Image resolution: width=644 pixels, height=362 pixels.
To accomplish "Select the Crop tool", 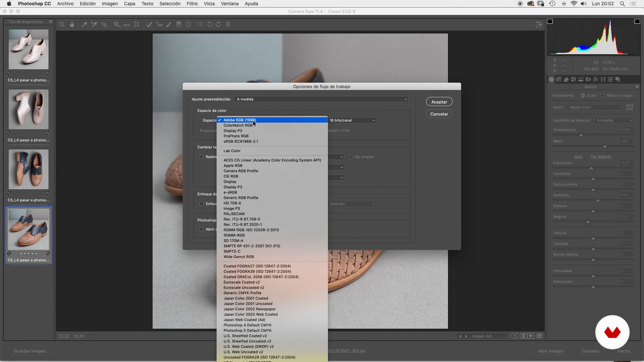I will (x=117, y=24).
